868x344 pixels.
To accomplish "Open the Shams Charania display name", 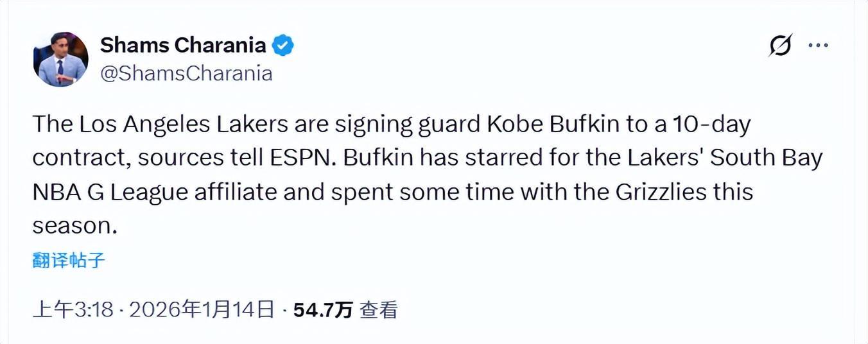I will click(182, 46).
